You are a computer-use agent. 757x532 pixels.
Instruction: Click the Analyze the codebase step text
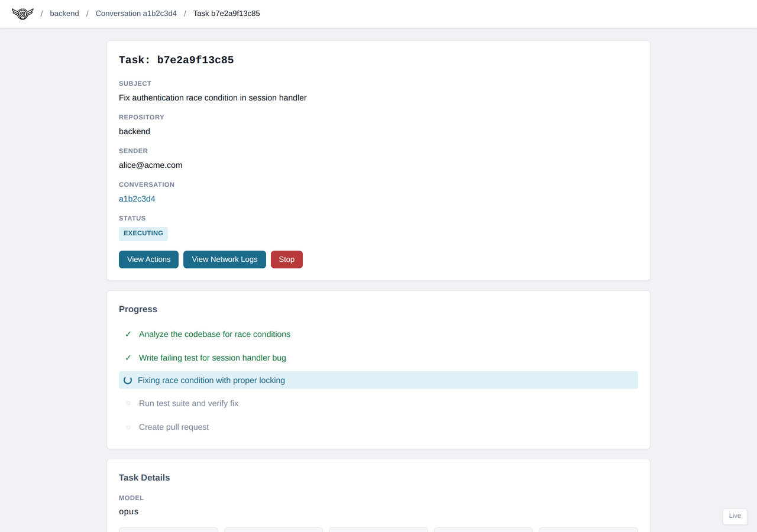tap(215, 334)
